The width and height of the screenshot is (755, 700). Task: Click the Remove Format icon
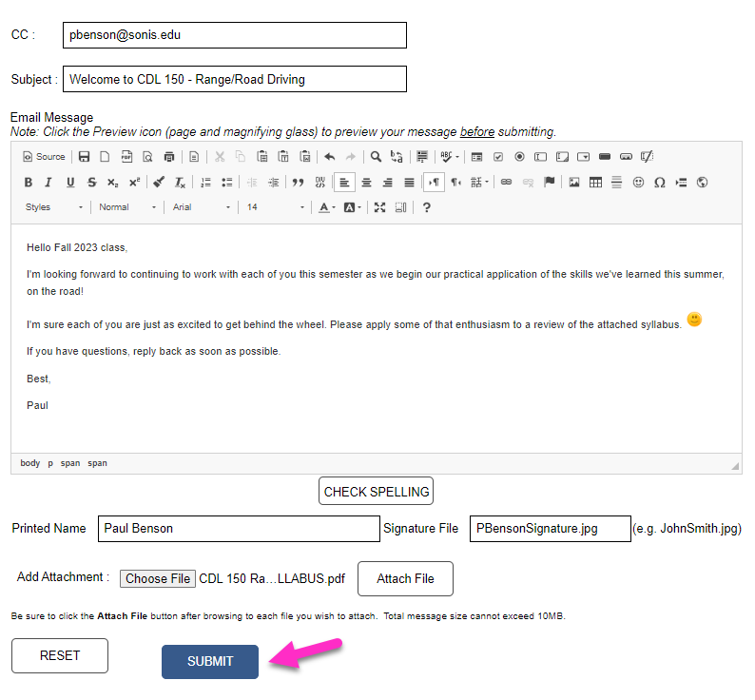tap(180, 182)
